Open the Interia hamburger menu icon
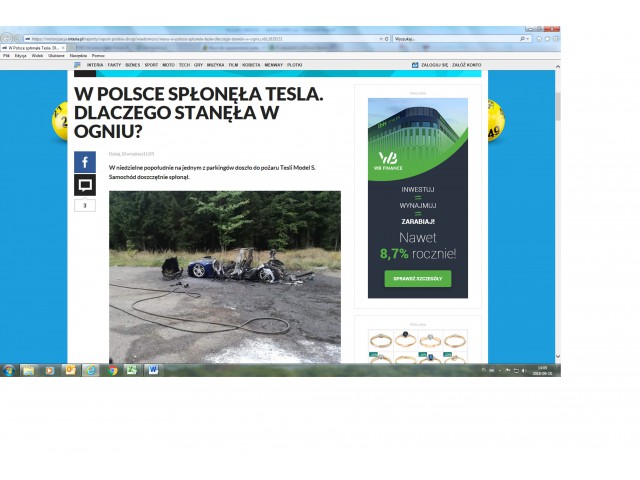The height and width of the screenshot is (480, 640). click(77, 64)
